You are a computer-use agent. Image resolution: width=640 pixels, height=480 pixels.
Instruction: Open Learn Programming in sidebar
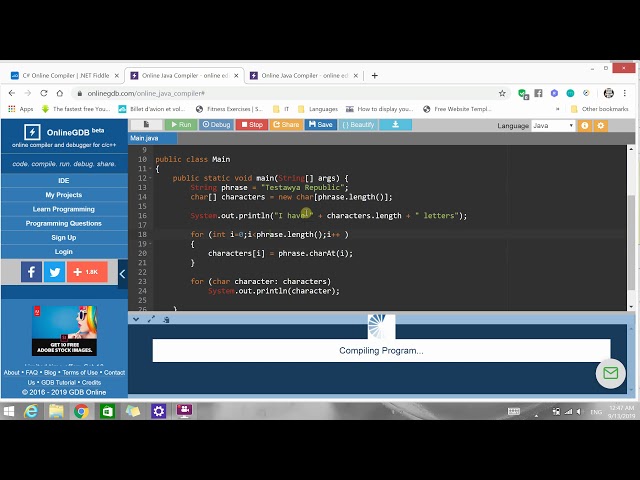(x=64, y=209)
